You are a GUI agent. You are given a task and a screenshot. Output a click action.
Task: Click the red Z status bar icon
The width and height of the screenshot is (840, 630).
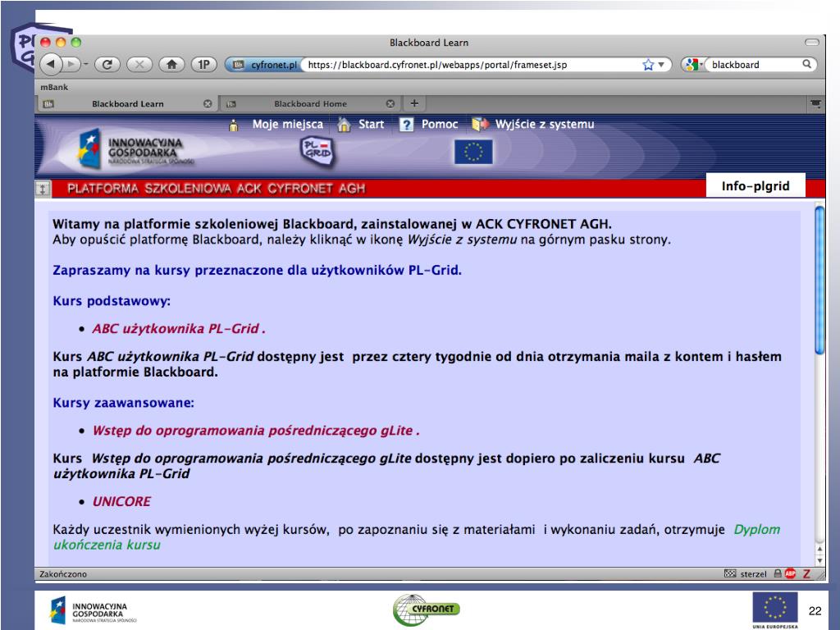tap(807, 573)
